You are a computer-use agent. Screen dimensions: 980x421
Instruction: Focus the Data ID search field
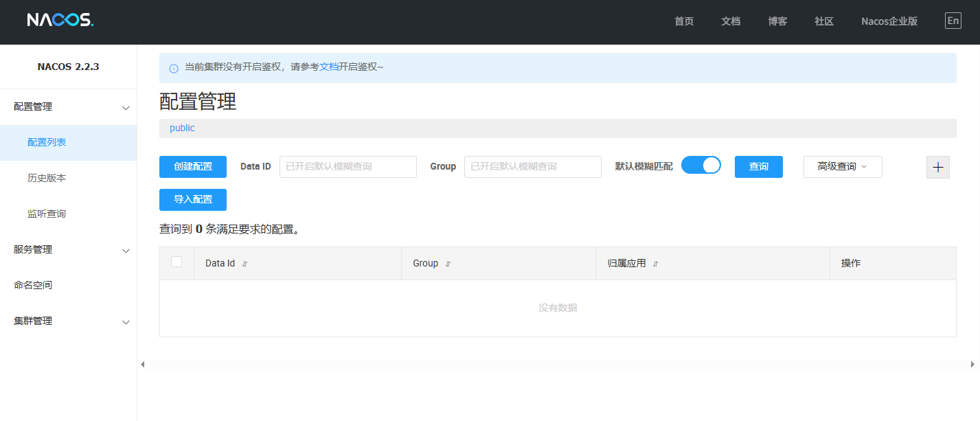pyautogui.click(x=348, y=167)
